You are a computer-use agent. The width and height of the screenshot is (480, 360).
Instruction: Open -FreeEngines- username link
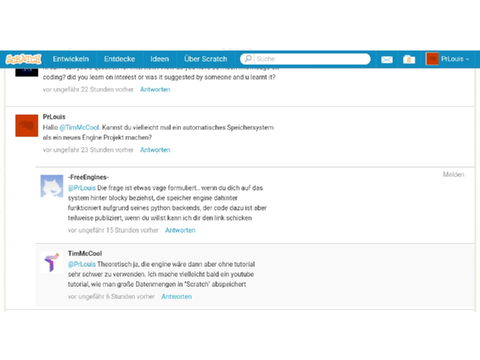(x=88, y=177)
